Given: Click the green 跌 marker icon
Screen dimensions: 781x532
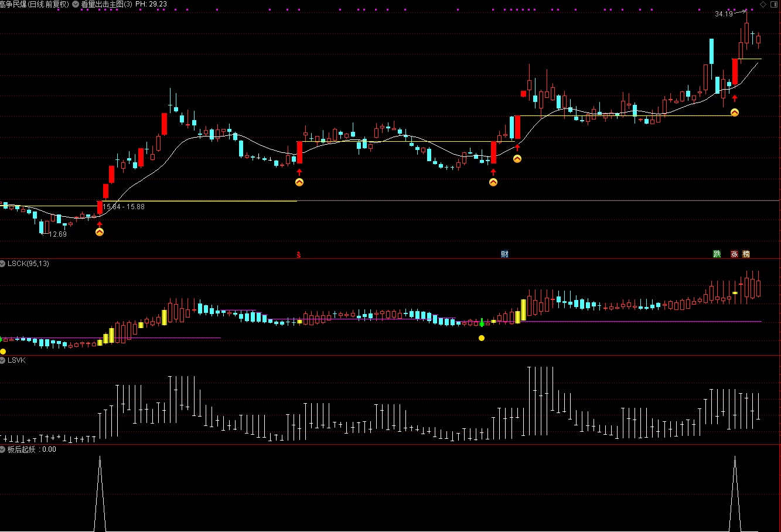Looking at the screenshot, I should [717, 254].
